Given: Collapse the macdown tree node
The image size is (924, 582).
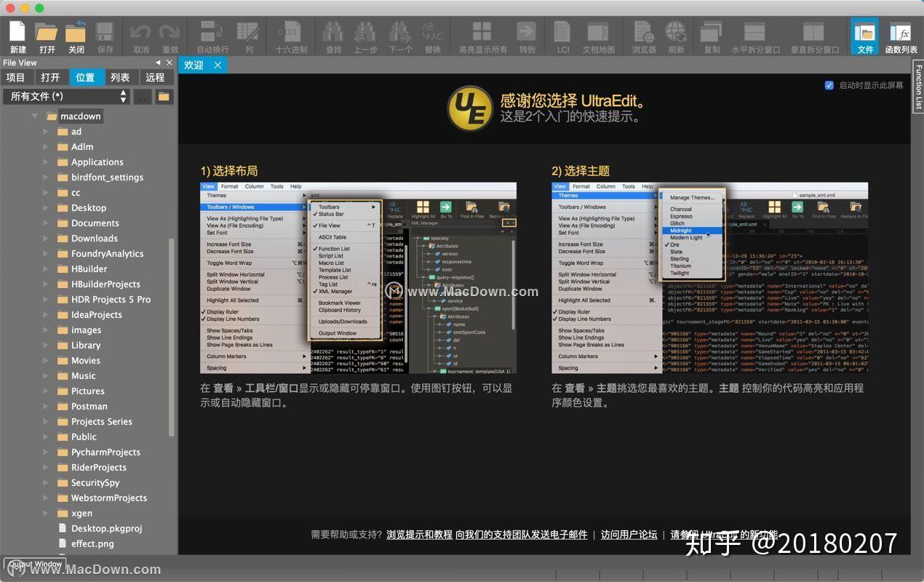Looking at the screenshot, I should [34, 116].
